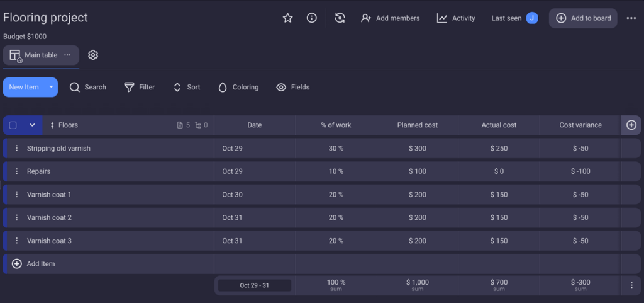The height and width of the screenshot is (303, 644).
Task: Open Main table tab options dots
Action: coord(67,55)
